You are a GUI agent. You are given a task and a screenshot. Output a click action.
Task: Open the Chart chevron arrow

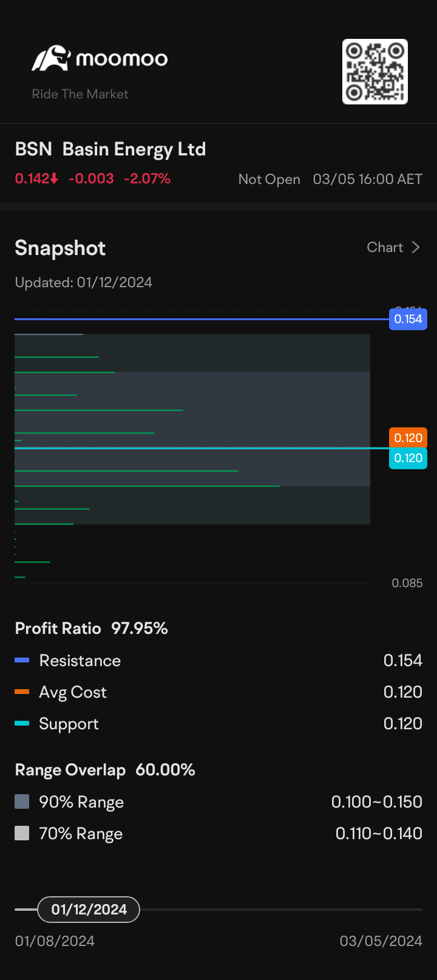point(416,247)
